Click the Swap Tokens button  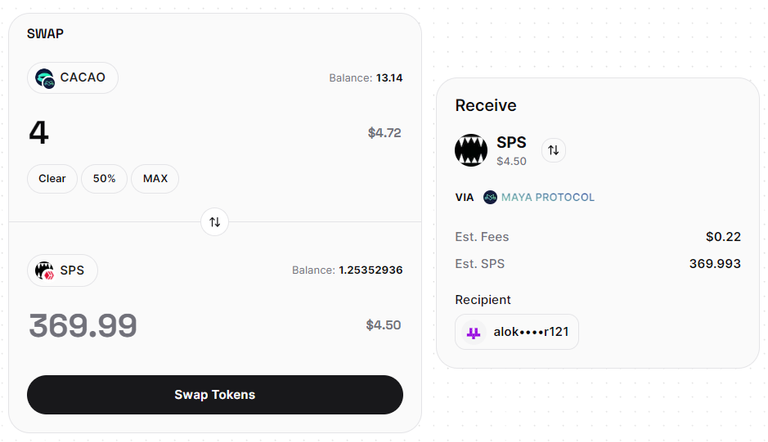215,395
